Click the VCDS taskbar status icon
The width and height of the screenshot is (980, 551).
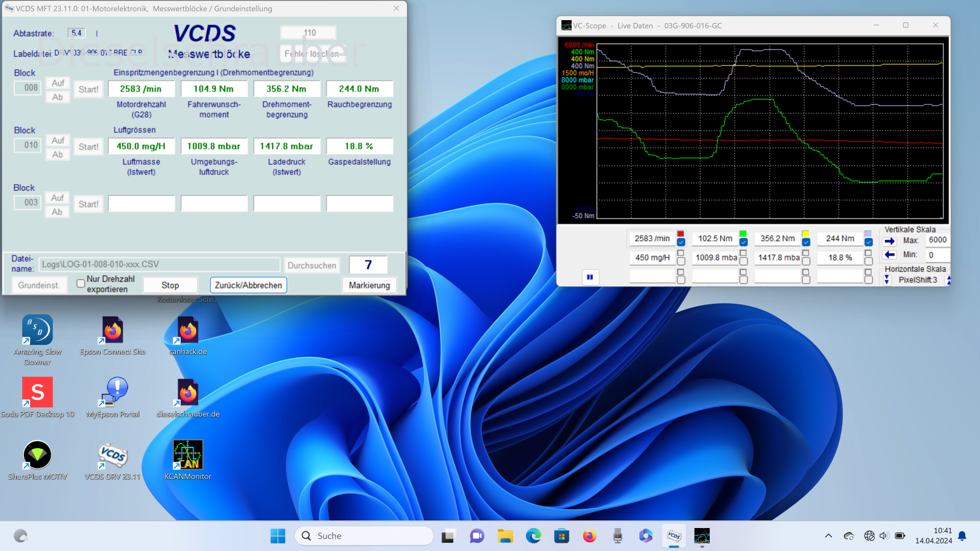674,536
